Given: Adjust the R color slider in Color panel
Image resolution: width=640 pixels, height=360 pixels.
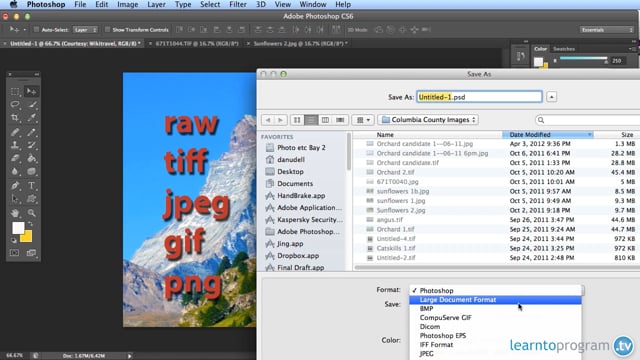Looking at the screenshot, I should (584, 60).
